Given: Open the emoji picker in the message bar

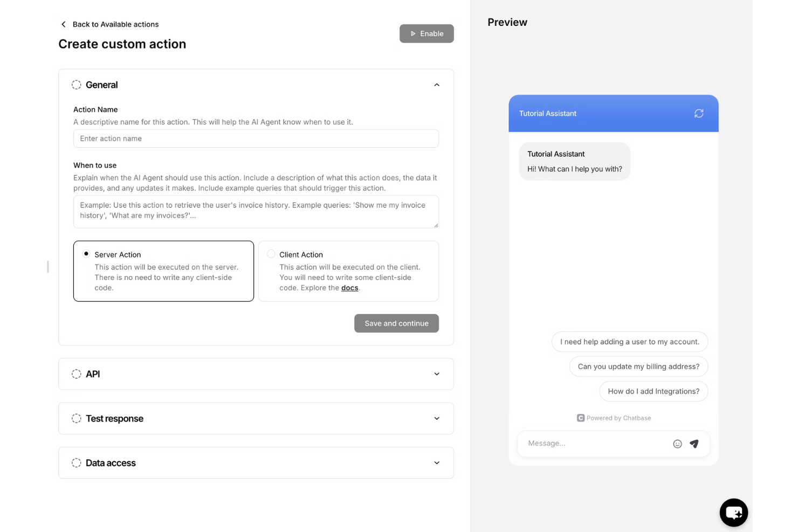Looking at the screenshot, I should (x=677, y=444).
